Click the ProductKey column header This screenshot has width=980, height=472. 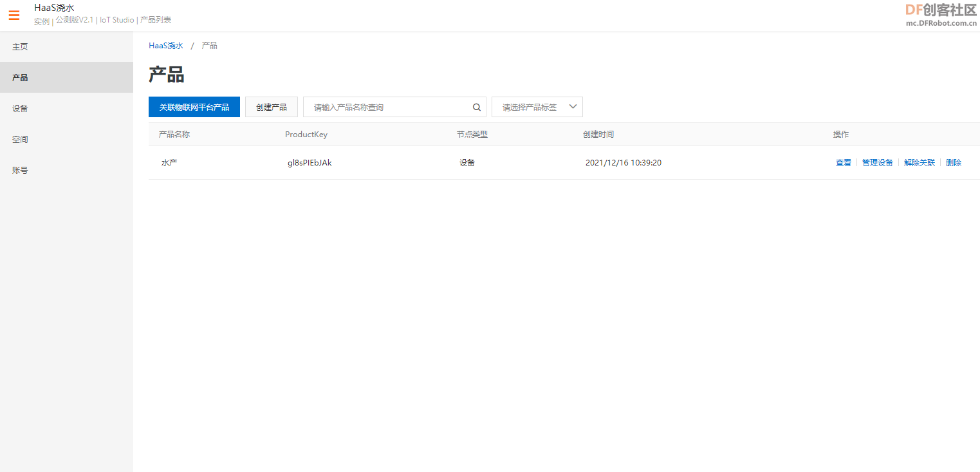[306, 135]
